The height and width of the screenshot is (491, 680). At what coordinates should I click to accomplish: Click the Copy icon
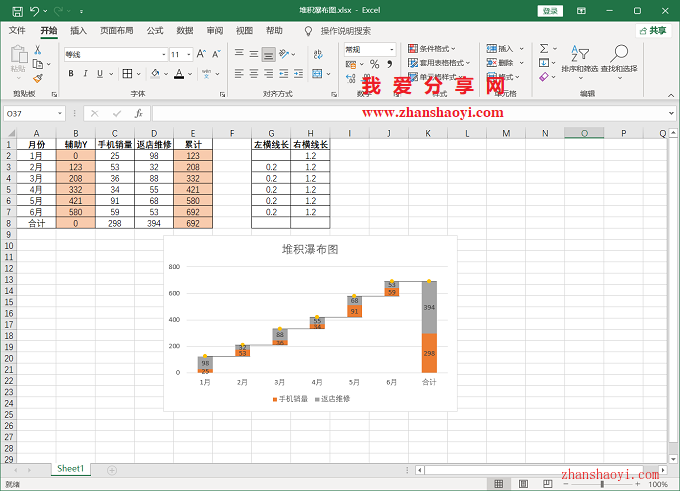(38, 64)
